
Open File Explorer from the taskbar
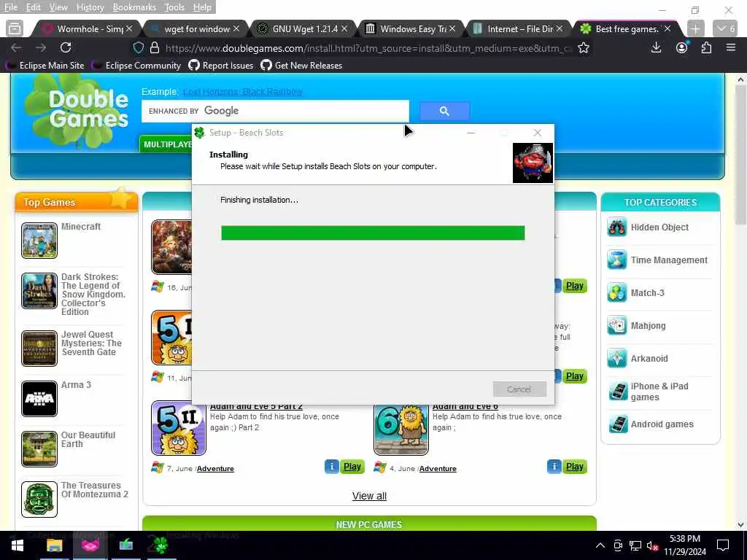(x=54, y=545)
